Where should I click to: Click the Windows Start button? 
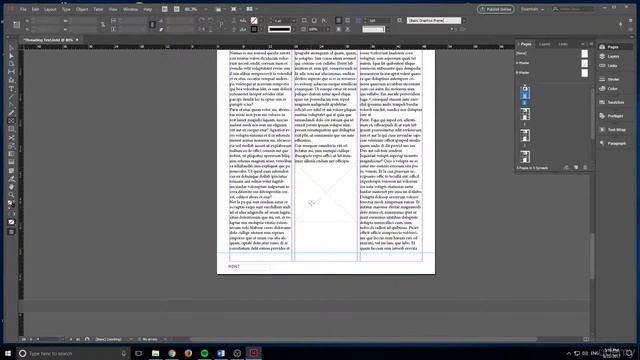coord(8,353)
